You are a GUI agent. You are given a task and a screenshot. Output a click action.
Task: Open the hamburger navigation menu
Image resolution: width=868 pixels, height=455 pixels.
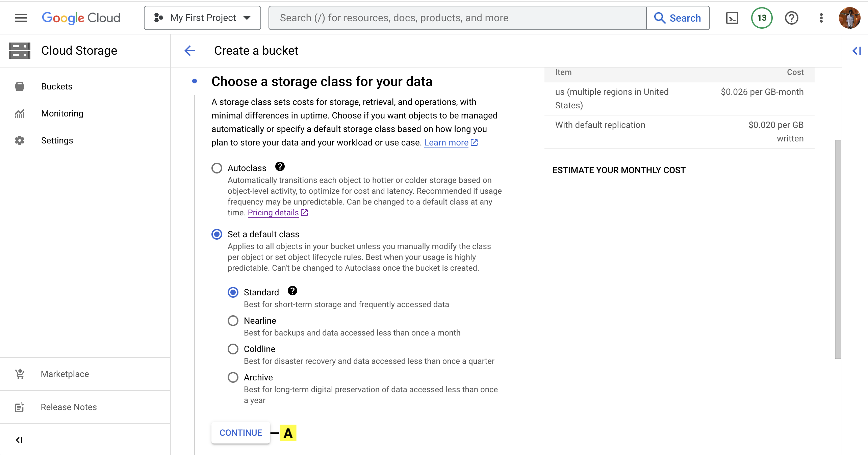click(x=21, y=18)
